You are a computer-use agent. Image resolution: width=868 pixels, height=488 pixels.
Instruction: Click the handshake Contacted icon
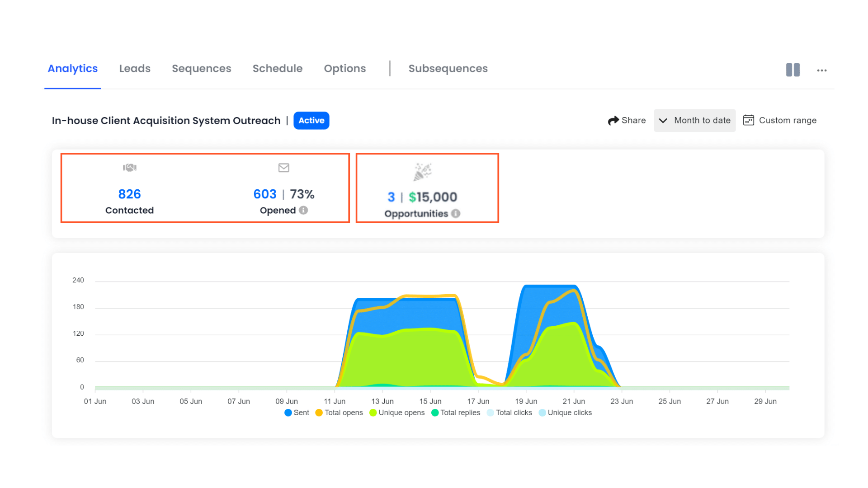pyautogui.click(x=130, y=168)
